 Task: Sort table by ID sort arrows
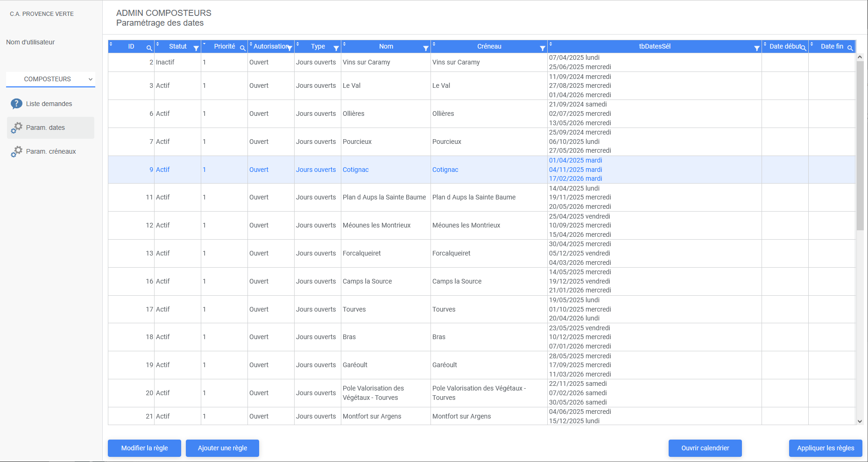click(111, 44)
